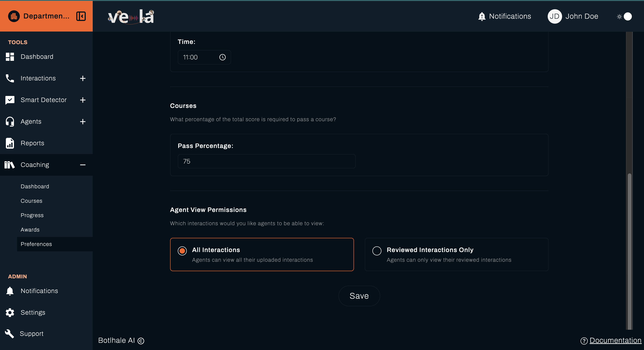Click the Save button
644x350 pixels.
(359, 296)
